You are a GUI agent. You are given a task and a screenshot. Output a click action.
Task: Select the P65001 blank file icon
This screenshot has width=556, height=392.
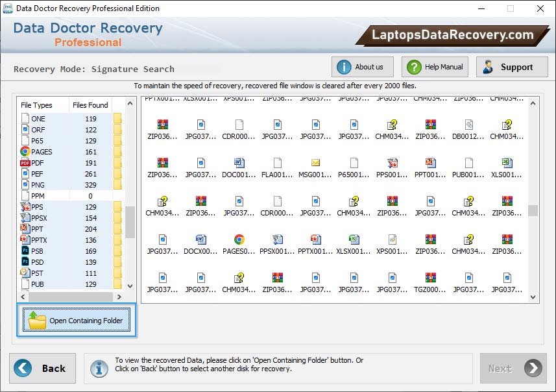pos(354,162)
